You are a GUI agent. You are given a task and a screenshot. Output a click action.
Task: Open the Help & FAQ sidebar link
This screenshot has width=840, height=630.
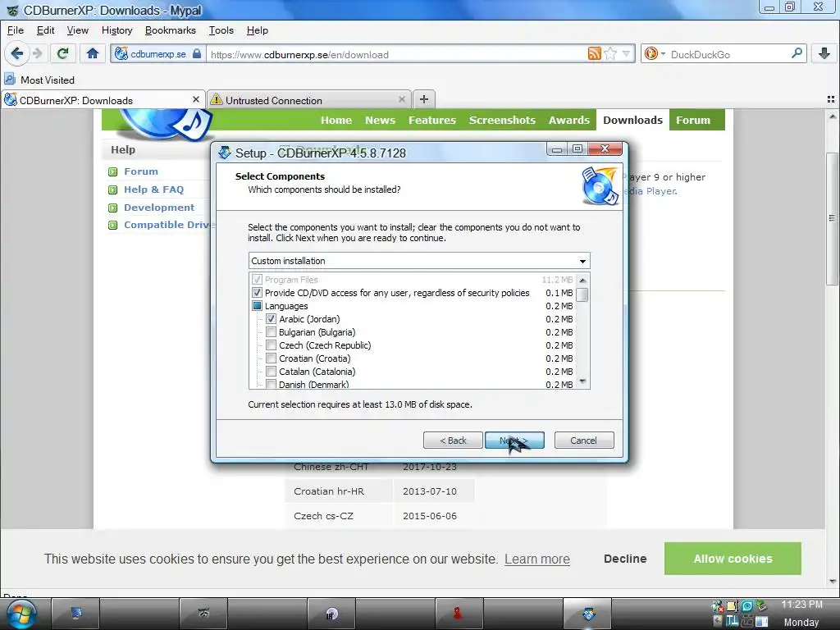(x=153, y=189)
